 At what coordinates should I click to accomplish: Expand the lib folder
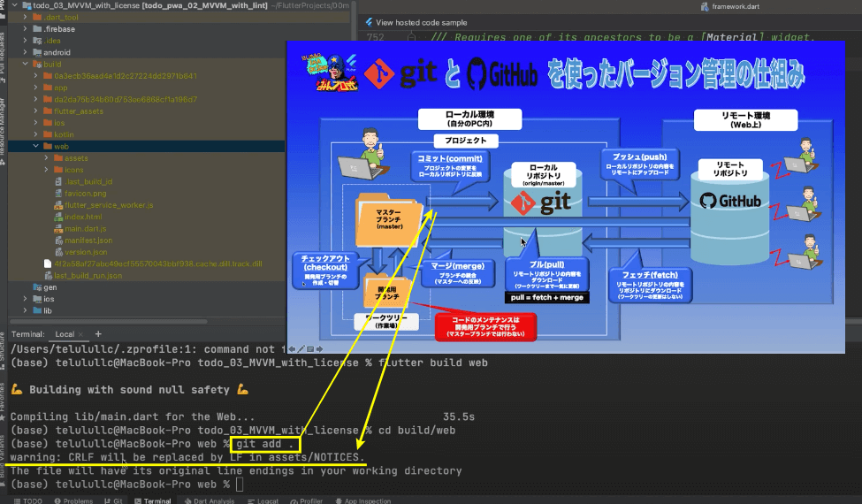click(x=26, y=310)
